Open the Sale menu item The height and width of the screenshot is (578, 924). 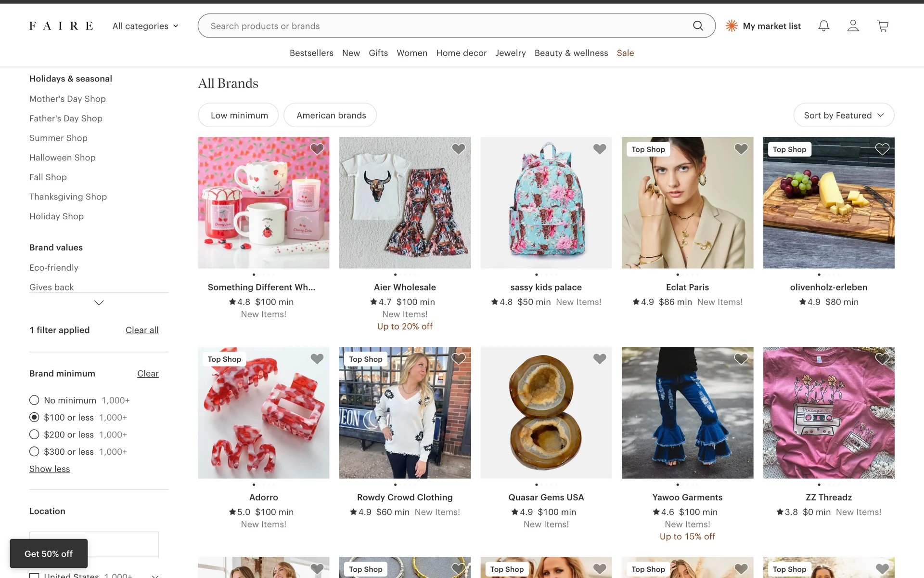(x=625, y=53)
